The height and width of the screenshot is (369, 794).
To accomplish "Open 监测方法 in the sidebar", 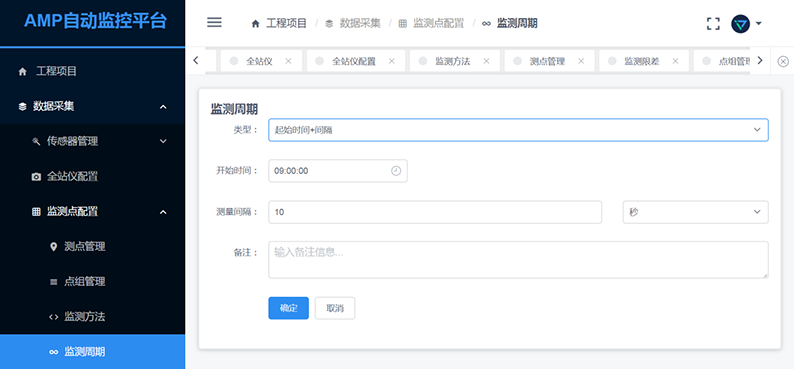I will (x=92, y=317).
